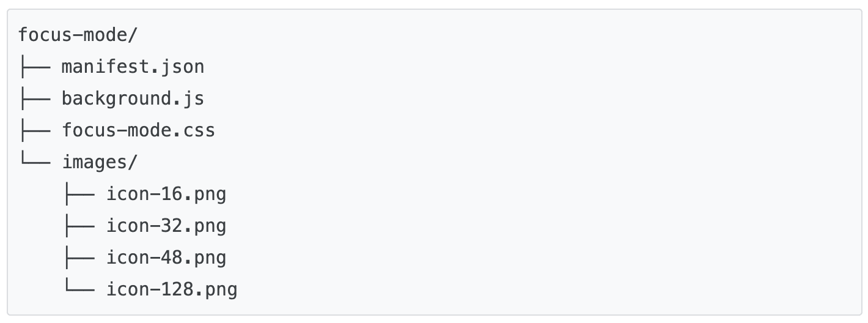The image size is (868, 323).
Task: Select the background.js file entry
Action: point(133,98)
